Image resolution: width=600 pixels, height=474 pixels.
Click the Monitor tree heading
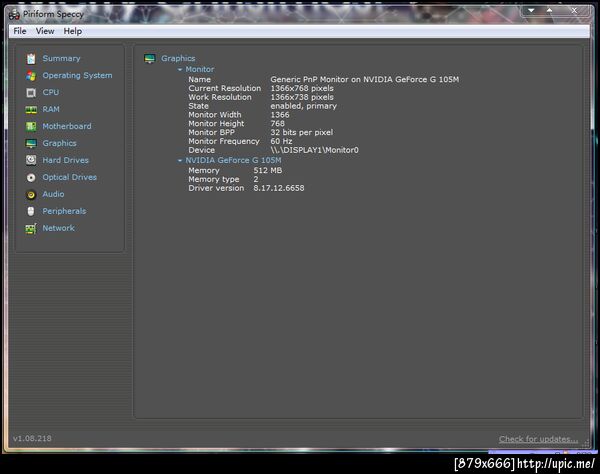tap(200, 69)
